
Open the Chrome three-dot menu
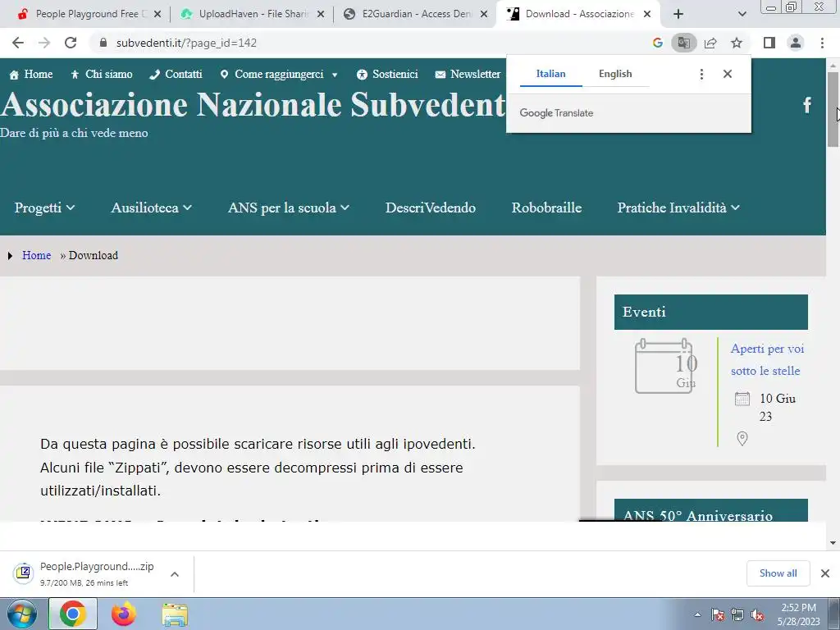[x=822, y=43]
